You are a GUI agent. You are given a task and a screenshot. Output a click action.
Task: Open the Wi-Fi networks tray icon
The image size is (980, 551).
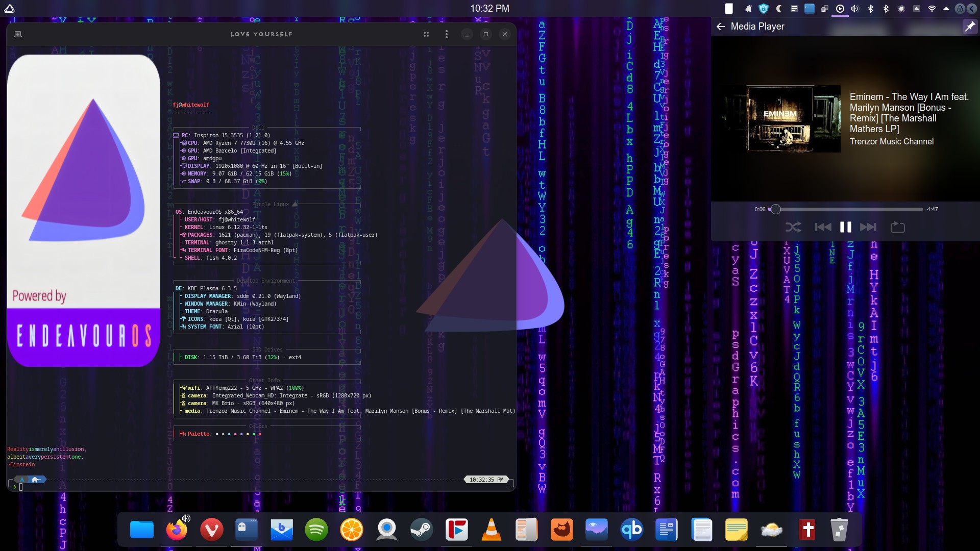click(x=932, y=9)
